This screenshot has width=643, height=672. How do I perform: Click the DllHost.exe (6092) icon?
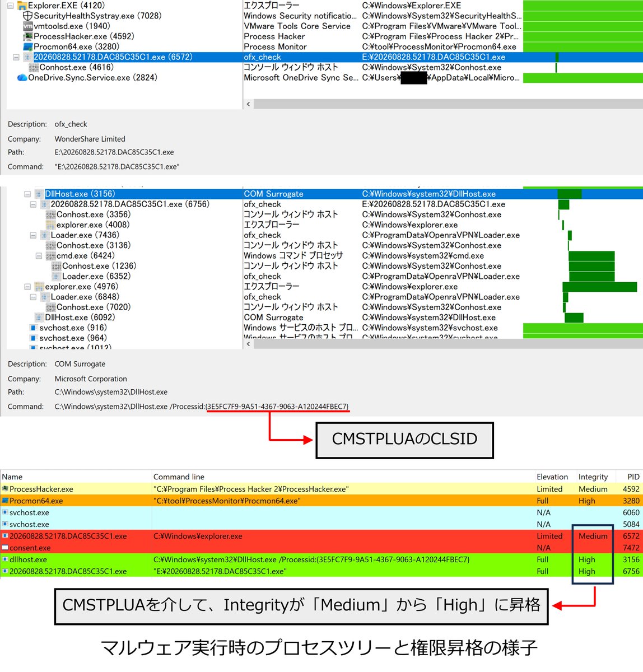[39, 318]
